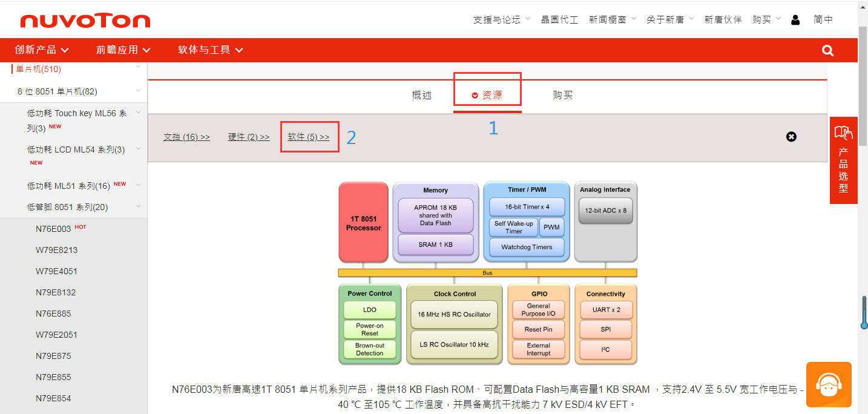Open the 购买 tab

point(562,94)
